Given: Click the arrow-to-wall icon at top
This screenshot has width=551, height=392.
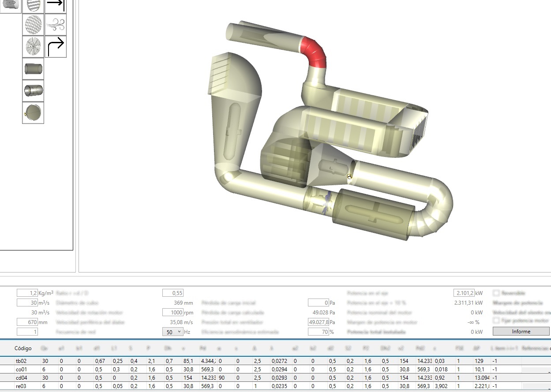Looking at the screenshot, I should [x=56, y=6].
